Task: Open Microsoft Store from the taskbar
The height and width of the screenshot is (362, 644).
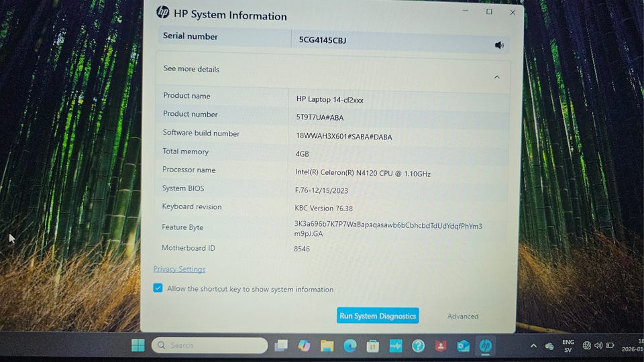Action: (372, 346)
